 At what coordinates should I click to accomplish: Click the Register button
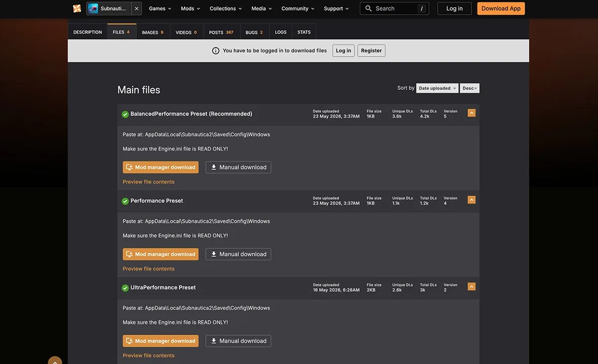point(371,51)
